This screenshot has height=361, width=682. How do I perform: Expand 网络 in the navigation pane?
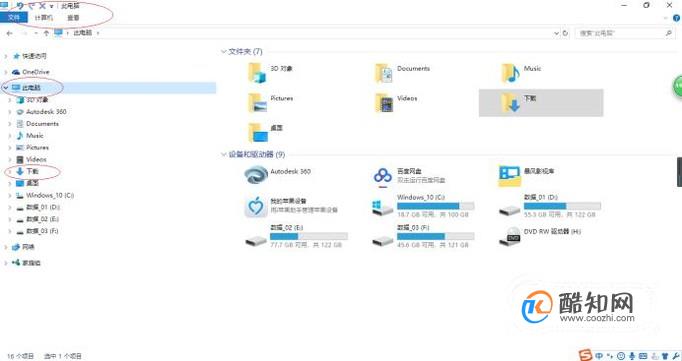point(6,247)
